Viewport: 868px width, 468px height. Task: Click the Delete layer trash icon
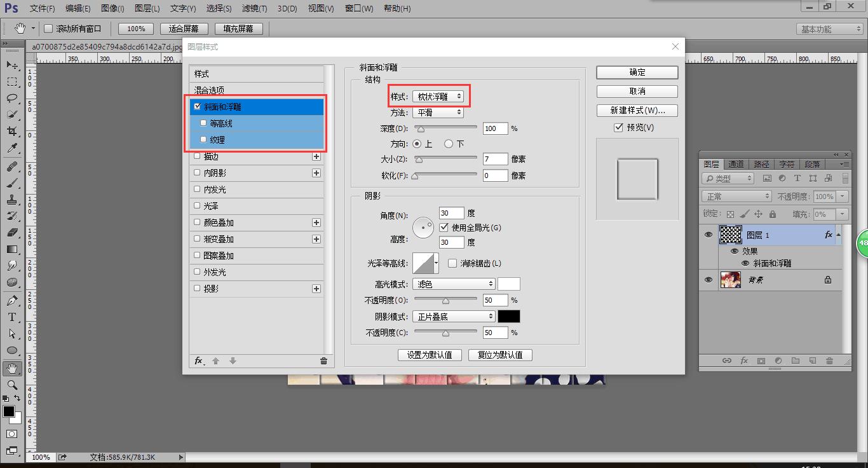pyautogui.click(x=829, y=361)
